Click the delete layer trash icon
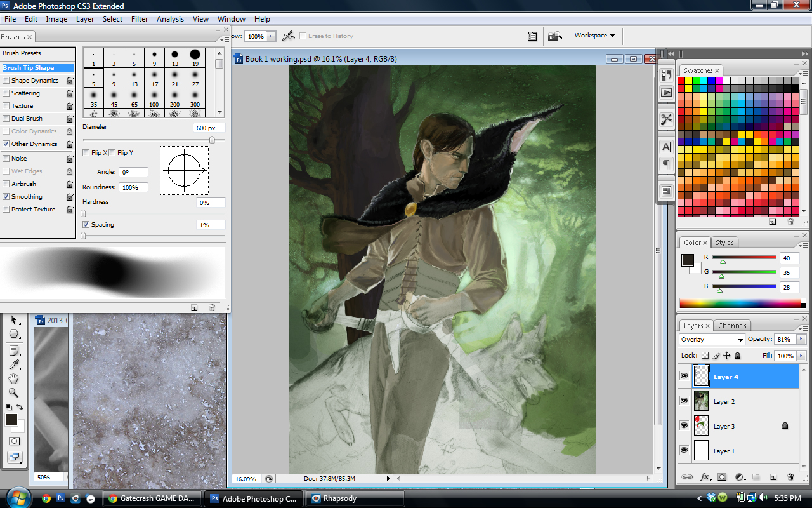 pos(790,476)
